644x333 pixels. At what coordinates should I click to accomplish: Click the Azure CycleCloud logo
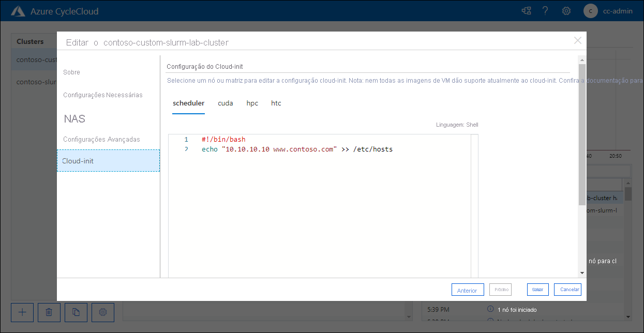(18, 10)
